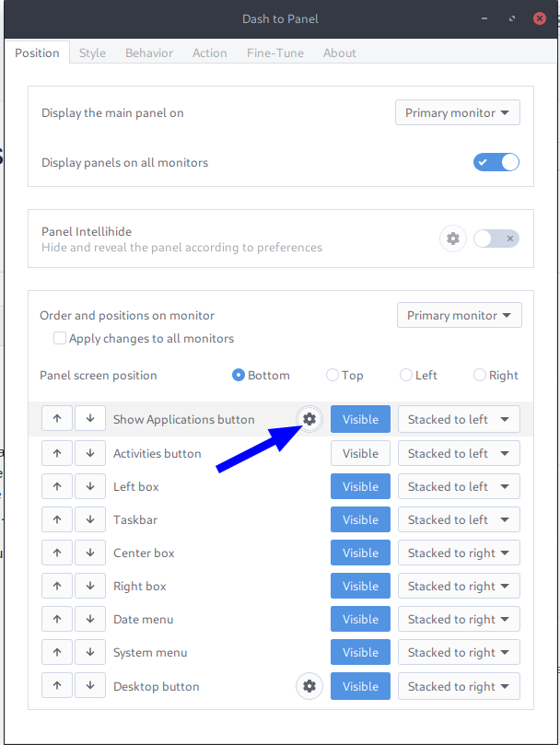560x745 pixels.
Task: Open Desktop button settings gear
Action: 309,686
